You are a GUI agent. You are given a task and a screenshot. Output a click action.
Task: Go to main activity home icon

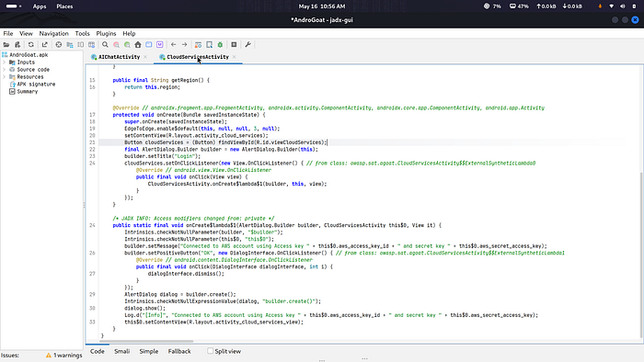point(138,45)
